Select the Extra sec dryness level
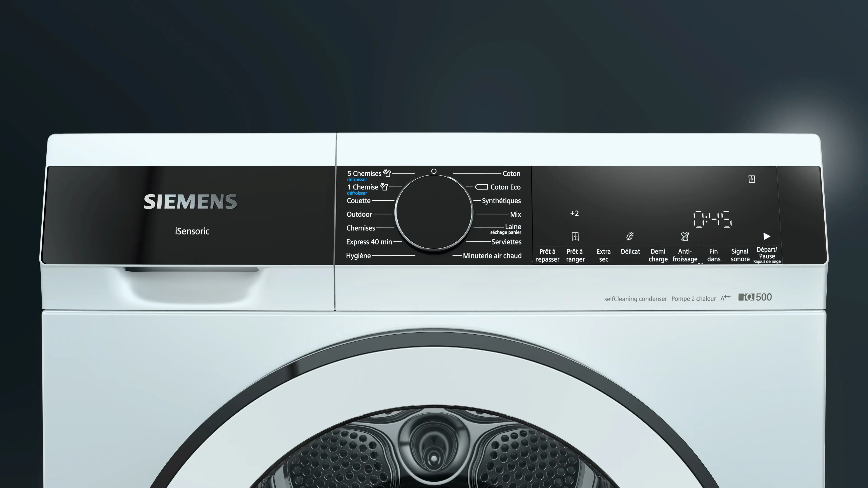 (603, 255)
